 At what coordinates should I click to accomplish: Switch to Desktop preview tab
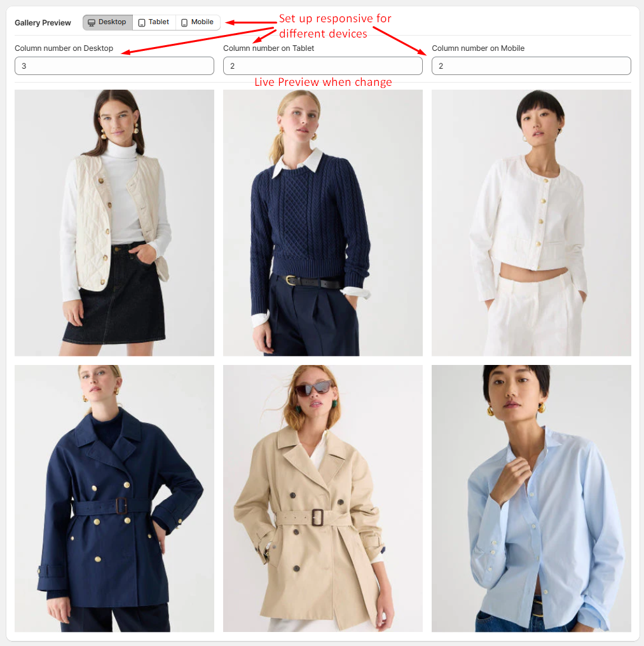[x=107, y=22]
